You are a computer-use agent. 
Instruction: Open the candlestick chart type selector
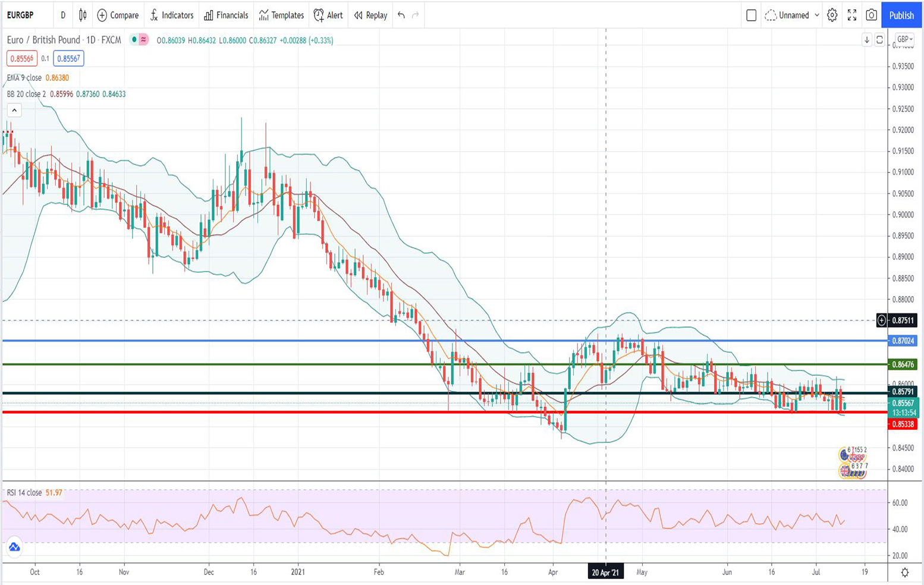point(83,15)
